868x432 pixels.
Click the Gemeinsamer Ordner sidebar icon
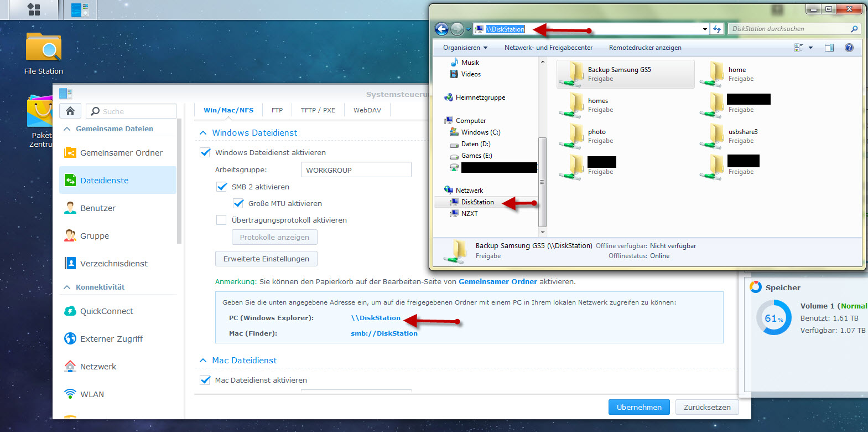(x=70, y=152)
